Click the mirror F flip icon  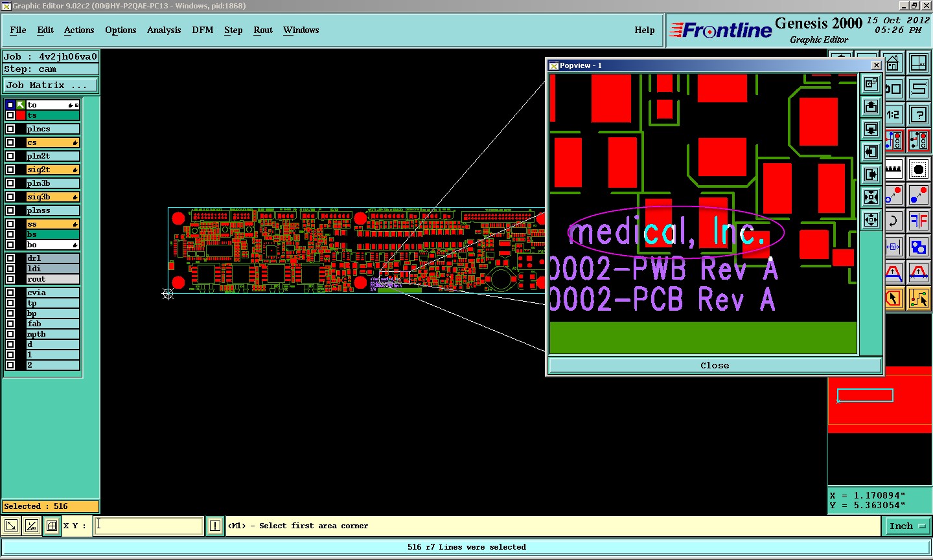click(x=919, y=221)
